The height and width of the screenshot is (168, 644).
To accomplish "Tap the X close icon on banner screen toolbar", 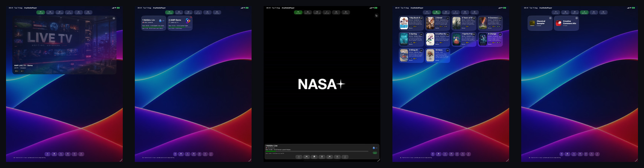I will click(x=47, y=154).
